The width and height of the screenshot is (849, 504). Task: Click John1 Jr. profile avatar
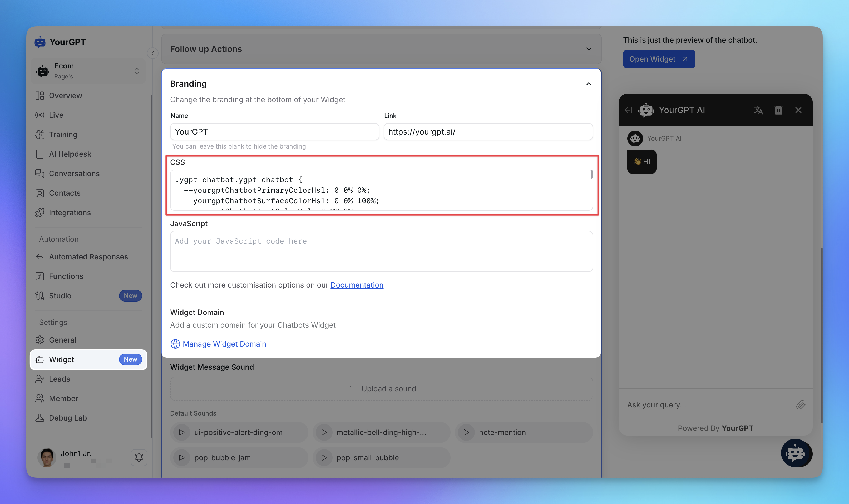47,457
